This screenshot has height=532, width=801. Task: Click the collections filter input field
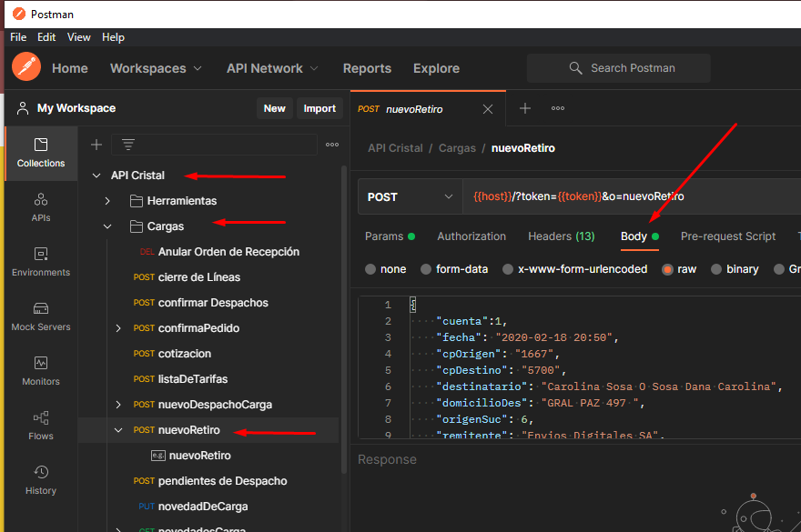(214, 145)
